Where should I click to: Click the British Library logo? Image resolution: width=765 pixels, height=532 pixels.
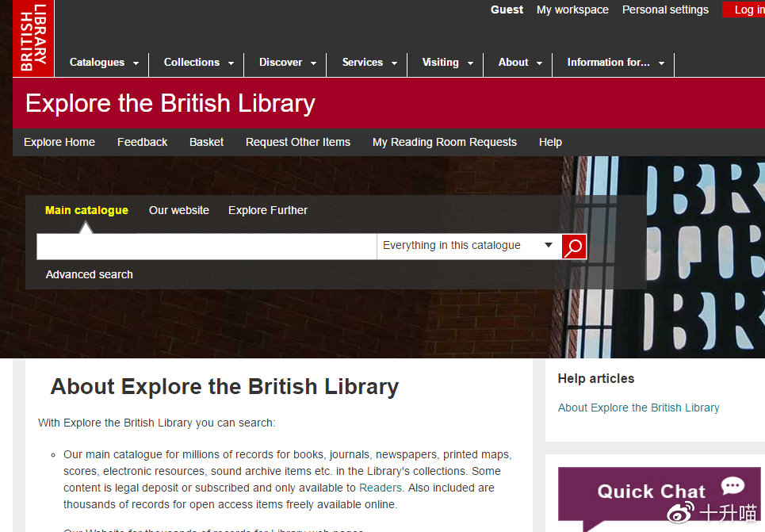click(33, 38)
